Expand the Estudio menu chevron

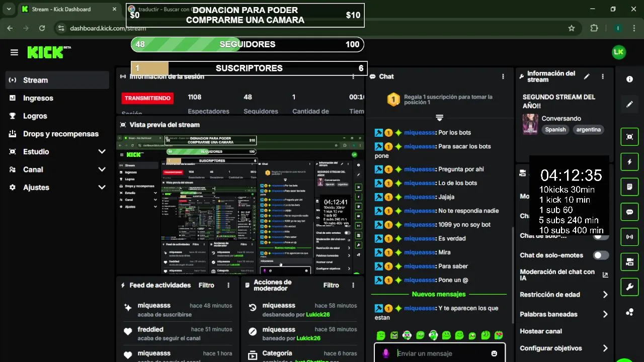pos(102,151)
